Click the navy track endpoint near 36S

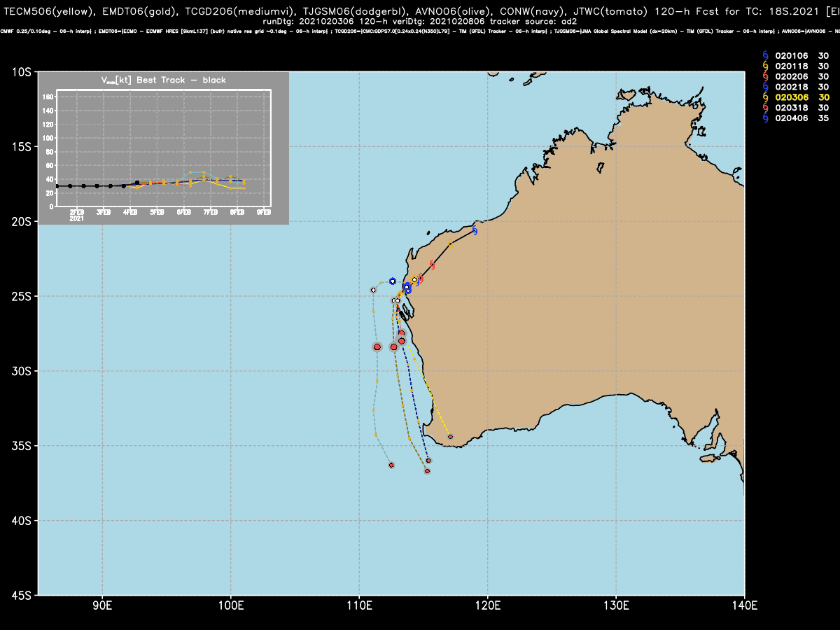click(428, 461)
